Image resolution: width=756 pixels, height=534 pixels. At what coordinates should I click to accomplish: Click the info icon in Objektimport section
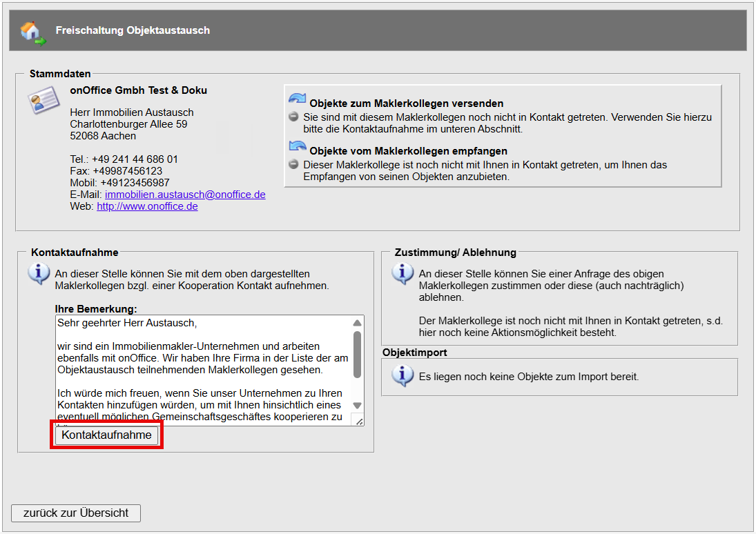[x=403, y=376]
